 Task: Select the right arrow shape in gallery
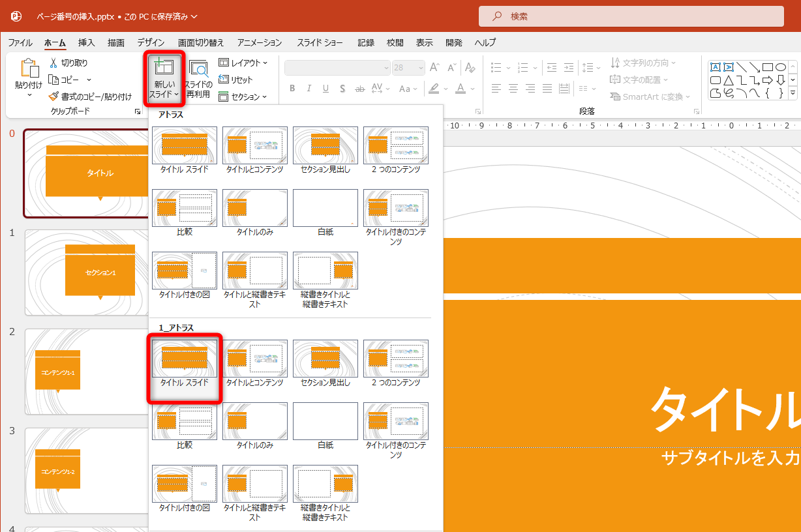pos(767,80)
